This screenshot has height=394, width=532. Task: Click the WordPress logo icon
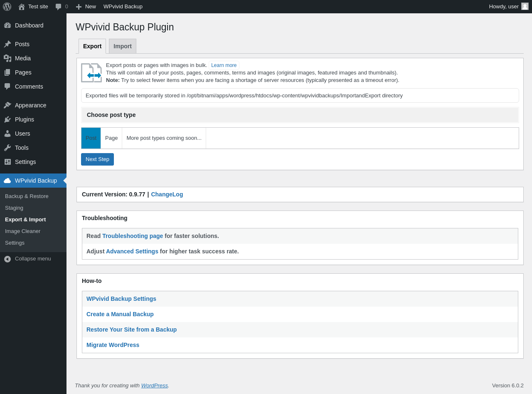tap(7, 7)
